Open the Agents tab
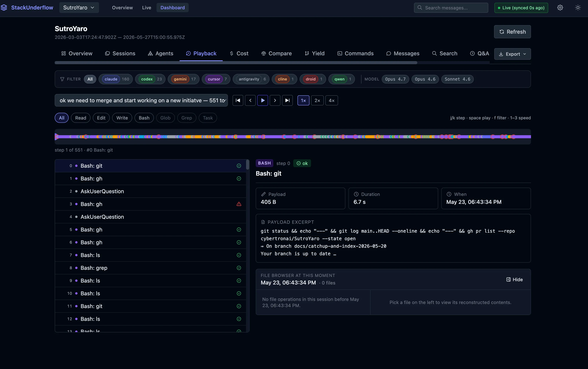 tap(160, 53)
